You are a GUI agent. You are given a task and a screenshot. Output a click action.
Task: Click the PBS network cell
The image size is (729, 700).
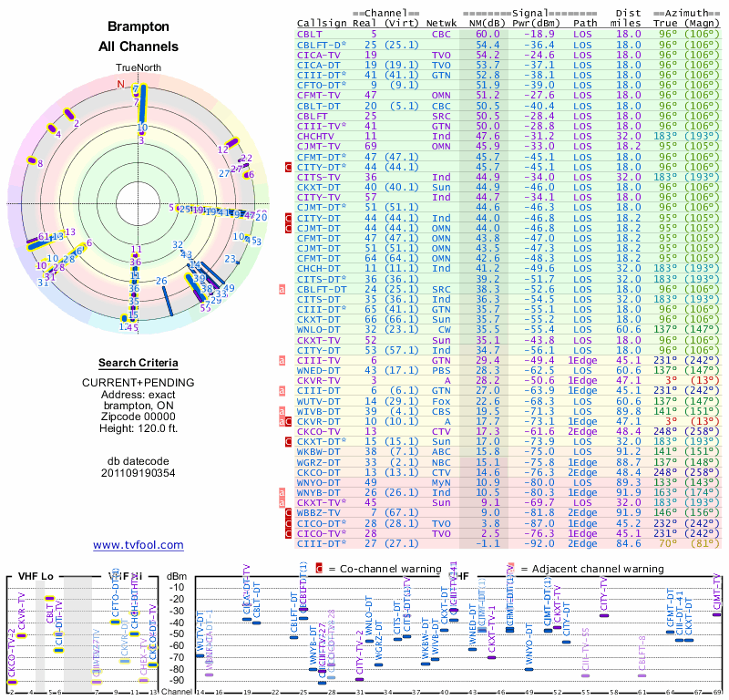tap(441, 371)
